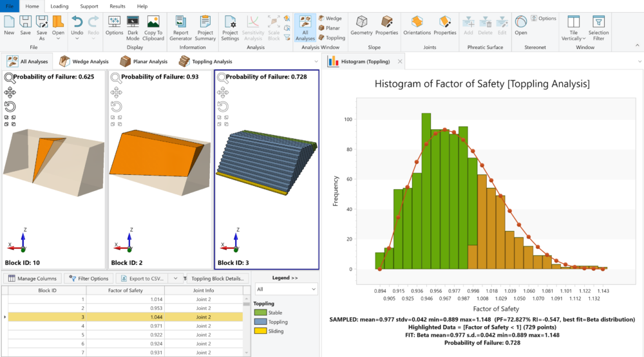The height and width of the screenshot is (357, 644).
Task: Click the Manage Columns button
Action: (33, 279)
